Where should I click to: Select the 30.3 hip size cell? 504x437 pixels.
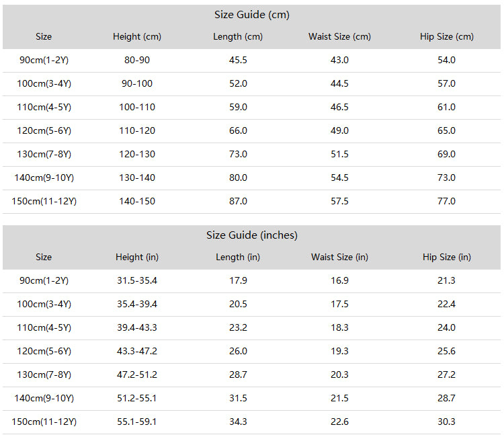[x=446, y=422]
